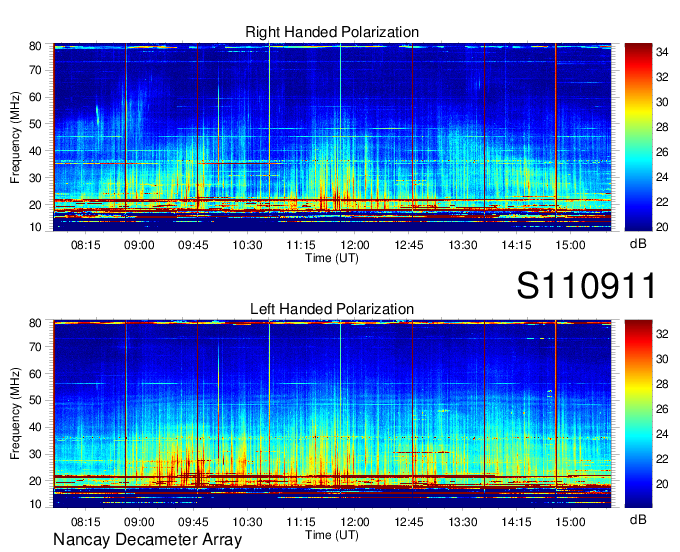Click the top spectrogram's color bar
This screenshot has width=680, height=552.
pos(638,137)
